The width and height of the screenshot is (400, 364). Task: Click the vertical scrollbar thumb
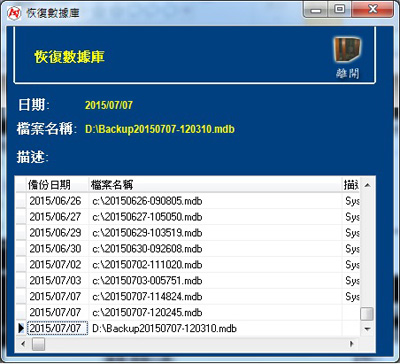[367, 314]
